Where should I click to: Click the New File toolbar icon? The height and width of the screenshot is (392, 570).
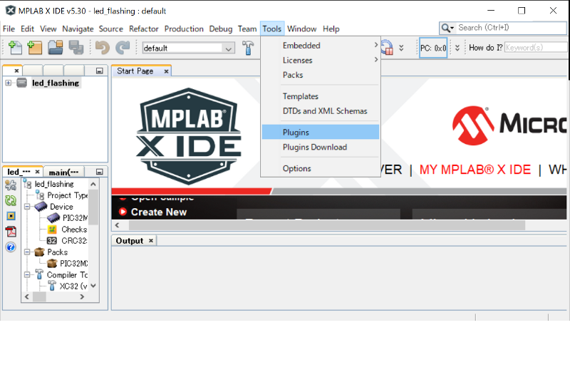click(15, 48)
